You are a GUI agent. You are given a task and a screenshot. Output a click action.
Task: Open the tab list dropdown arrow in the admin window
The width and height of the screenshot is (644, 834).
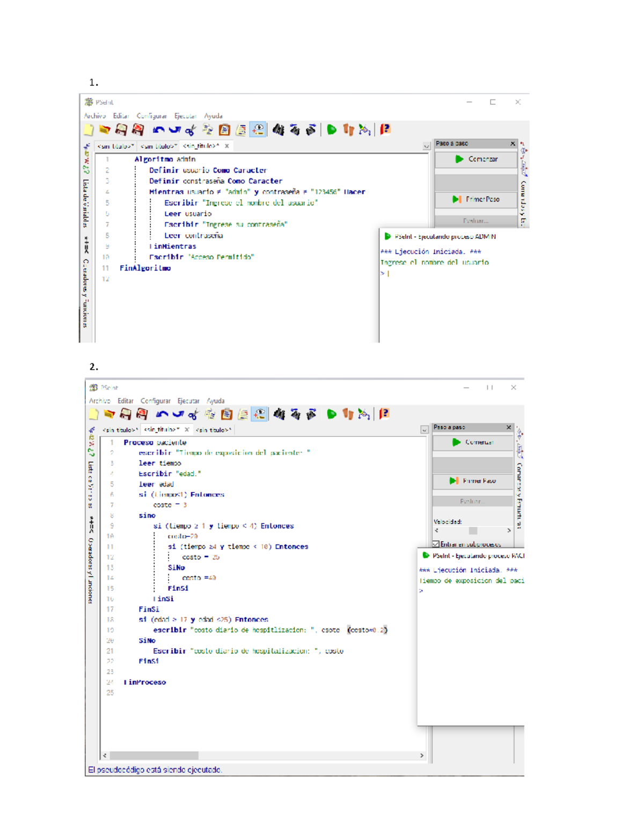426,146
